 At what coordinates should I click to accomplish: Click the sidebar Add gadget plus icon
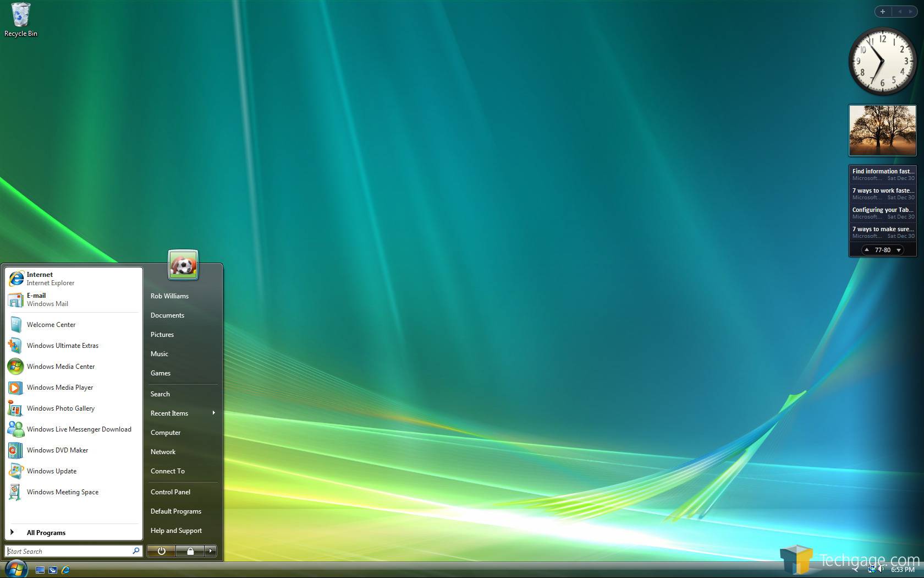883,12
